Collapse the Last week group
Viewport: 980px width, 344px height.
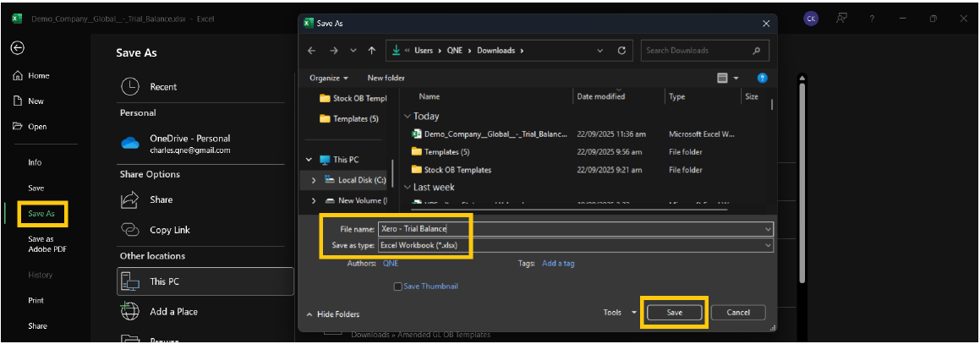click(x=408, y=188)
